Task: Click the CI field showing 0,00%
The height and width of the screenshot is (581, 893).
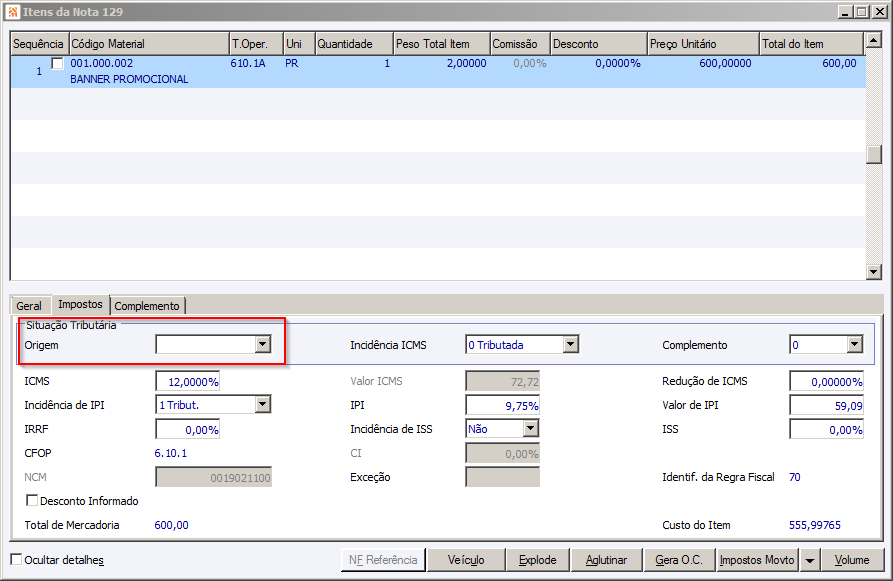Action: [502, 453]
